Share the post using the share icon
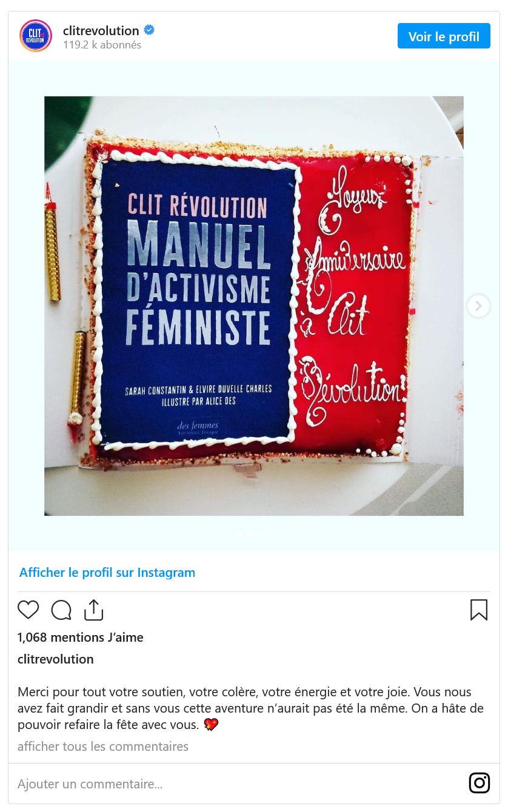This screenshot has height=812, width=508. point(93,610)
